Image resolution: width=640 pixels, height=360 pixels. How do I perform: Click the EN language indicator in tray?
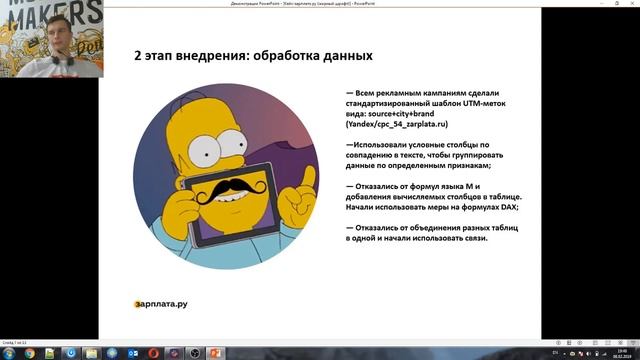[555, 353]
